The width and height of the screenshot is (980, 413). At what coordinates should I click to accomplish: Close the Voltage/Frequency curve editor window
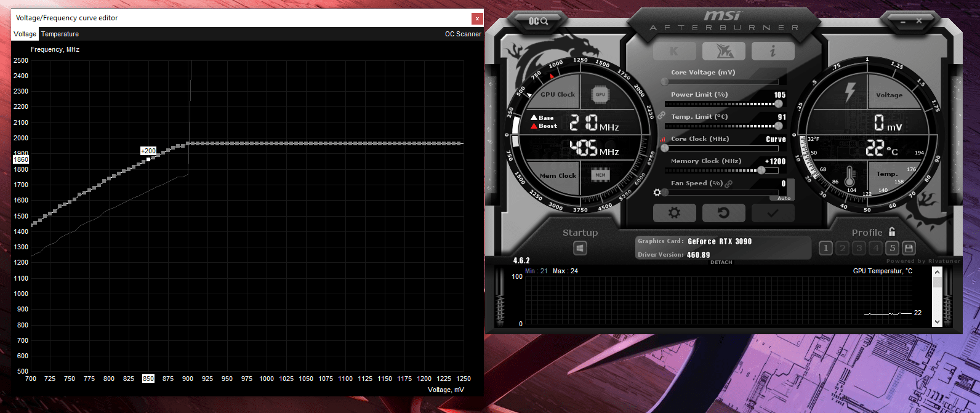coord(477,18)
